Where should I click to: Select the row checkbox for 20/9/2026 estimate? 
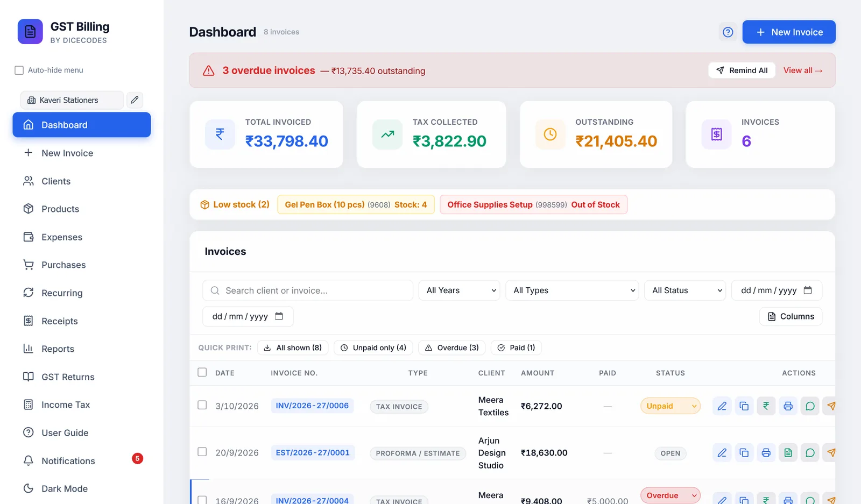click(x=202, y=452)
